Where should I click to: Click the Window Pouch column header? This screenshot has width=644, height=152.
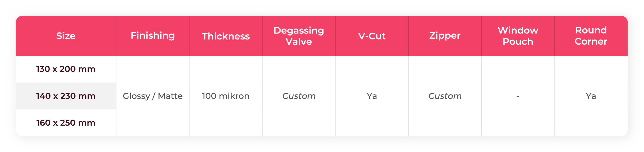pyautogui.click(x=518, y=36)
